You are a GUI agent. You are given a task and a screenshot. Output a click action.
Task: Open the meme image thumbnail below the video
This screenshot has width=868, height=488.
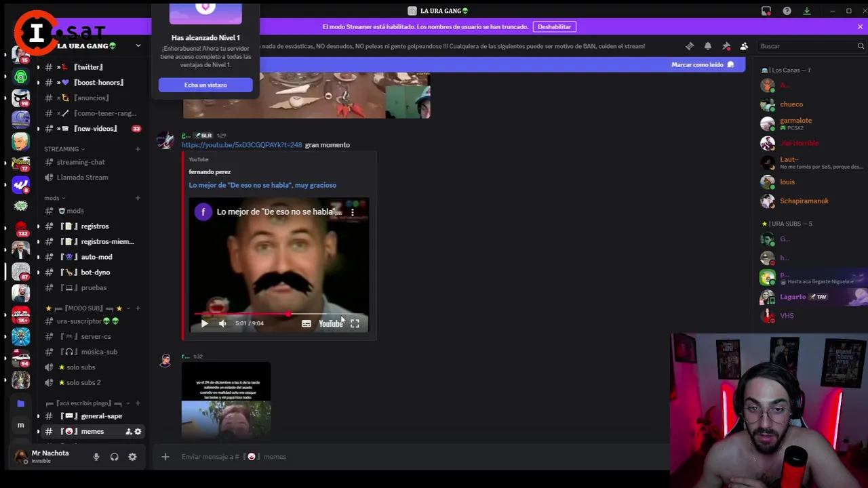(x=226, y=400)
